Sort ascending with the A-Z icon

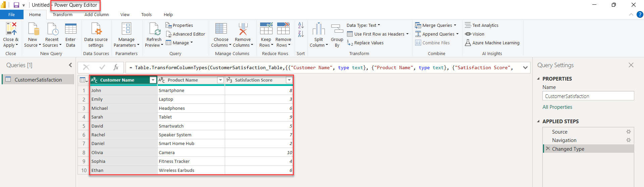click(301, 25)
